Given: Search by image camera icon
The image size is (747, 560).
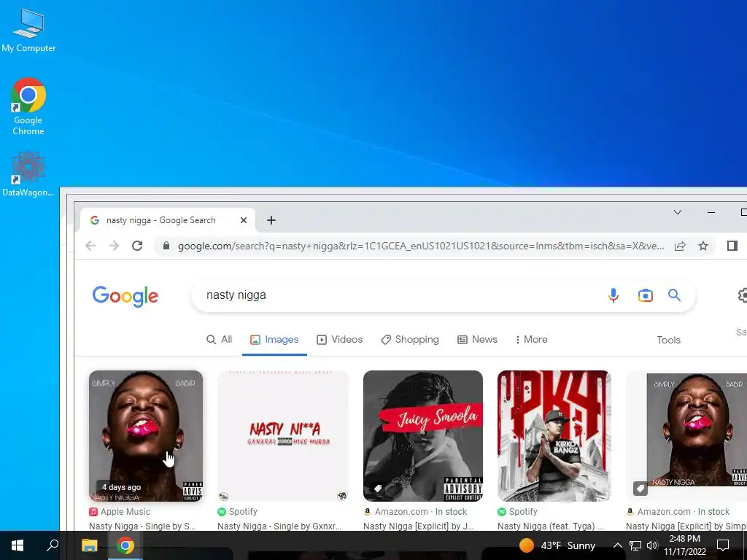Looking at the screenshot, I should coord(645,295).
